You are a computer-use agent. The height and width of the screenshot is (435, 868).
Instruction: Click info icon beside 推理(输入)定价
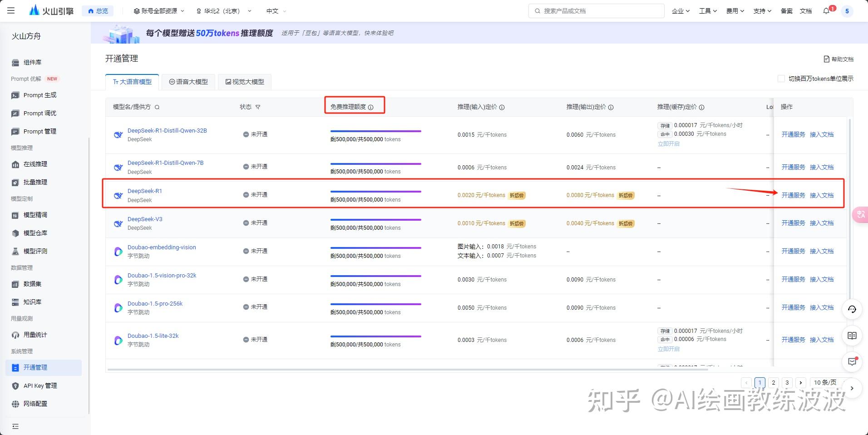(x=502, y=107)
